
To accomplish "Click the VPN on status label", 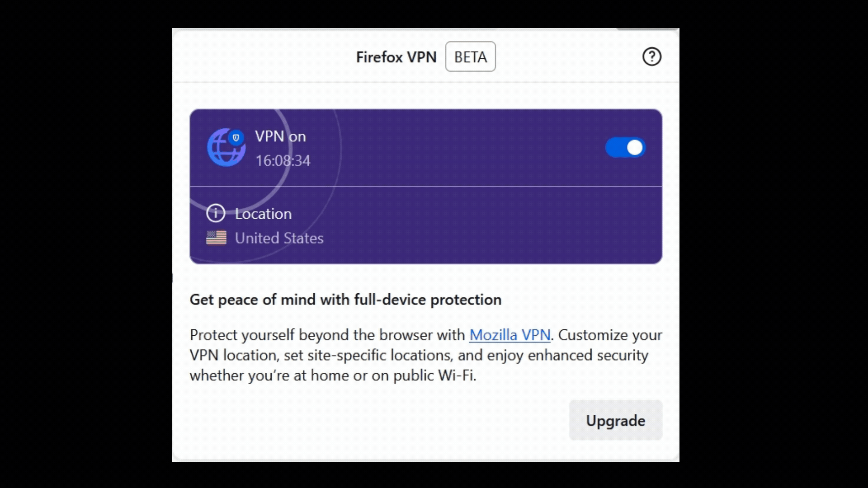I will (280, 136).
